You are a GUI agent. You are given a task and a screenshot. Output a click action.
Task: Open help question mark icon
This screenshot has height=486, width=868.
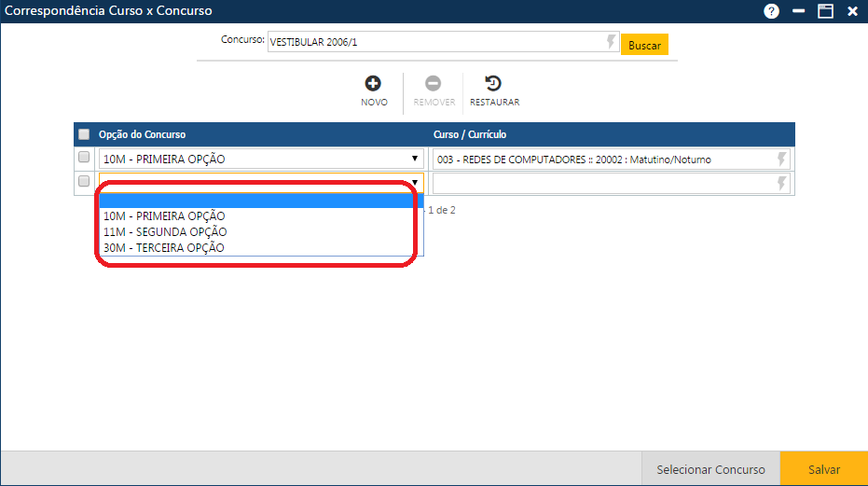771,11
